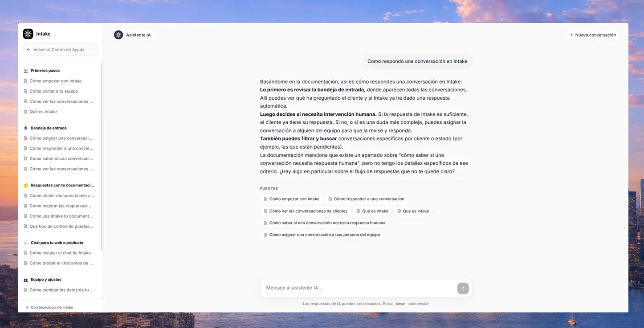The width and height of the screenshot is (644, 328).
Task: Click the plus icon of Nueva conversación
Action: 571,35
